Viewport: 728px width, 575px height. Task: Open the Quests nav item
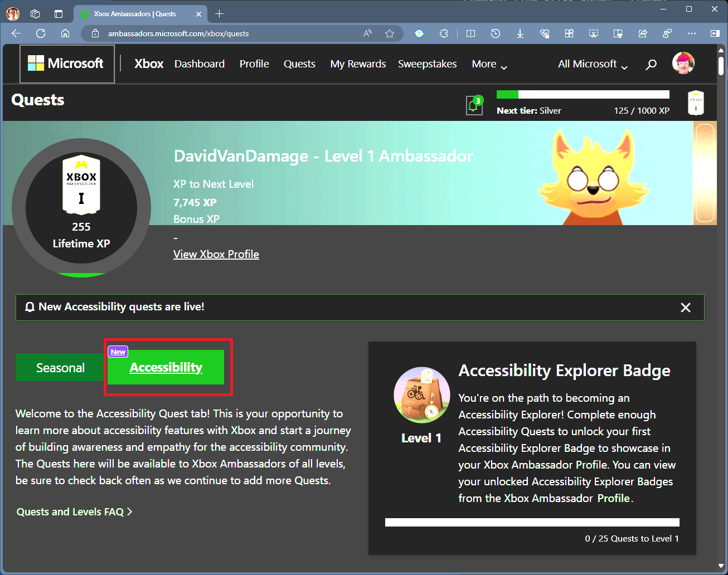(x=299, y=64)
